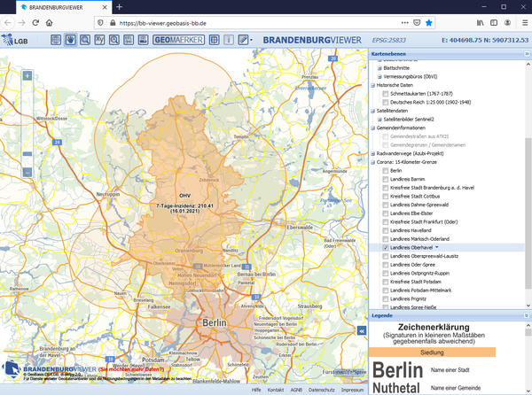Close the BRANDENBURGVIEWER tab

[105, 7]
